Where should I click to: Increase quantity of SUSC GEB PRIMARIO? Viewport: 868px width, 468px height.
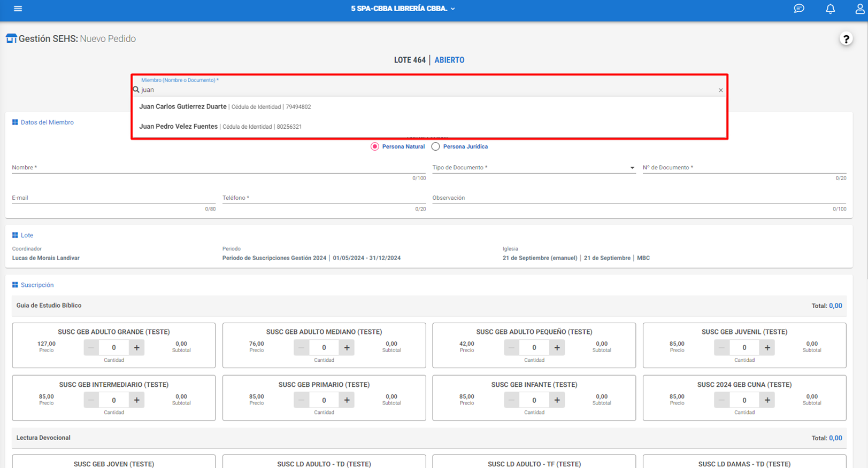pyautogui.click(x=347, y=400)
